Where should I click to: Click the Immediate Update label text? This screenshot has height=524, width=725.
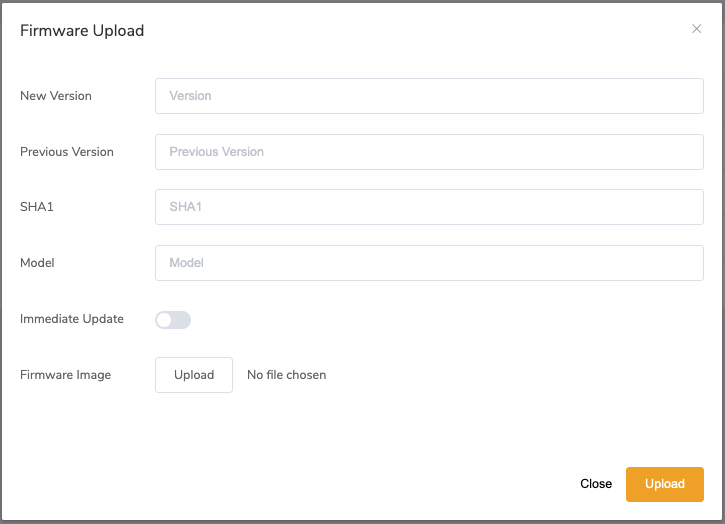click(72, 319)
